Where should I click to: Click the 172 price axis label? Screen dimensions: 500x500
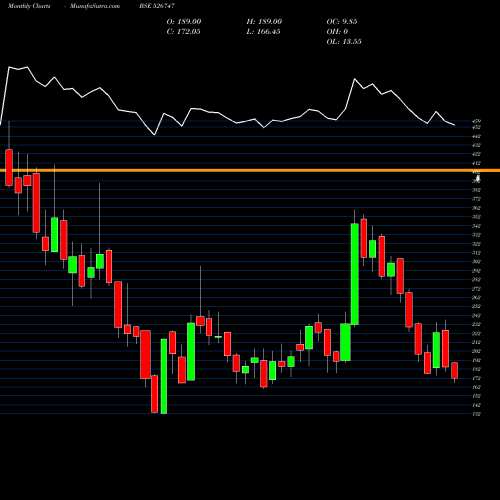point(476,378)
